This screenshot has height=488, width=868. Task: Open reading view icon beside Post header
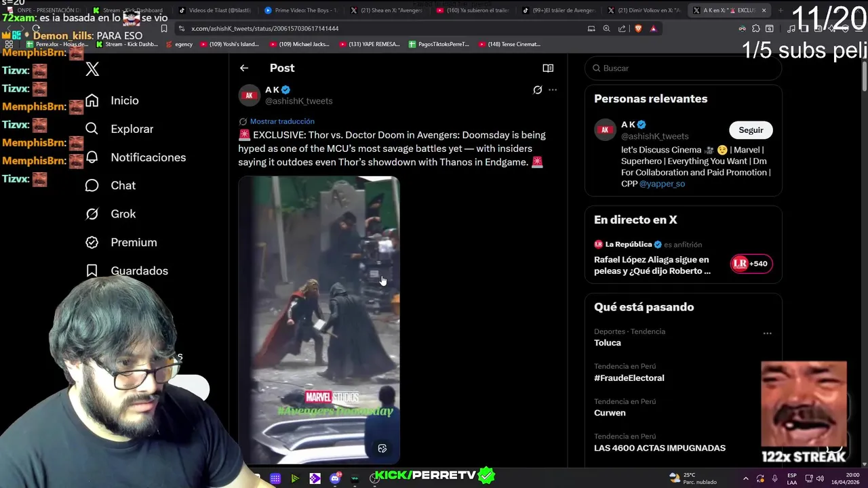click(x=548, y=68)
